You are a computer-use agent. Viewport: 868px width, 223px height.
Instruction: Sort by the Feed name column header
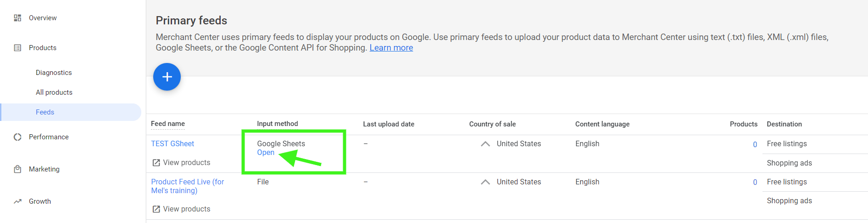point(168,124)
